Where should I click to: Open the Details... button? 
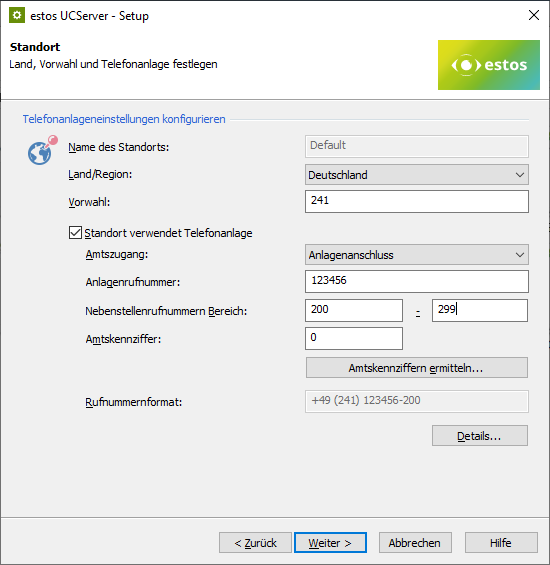click(x=480, y=436)
